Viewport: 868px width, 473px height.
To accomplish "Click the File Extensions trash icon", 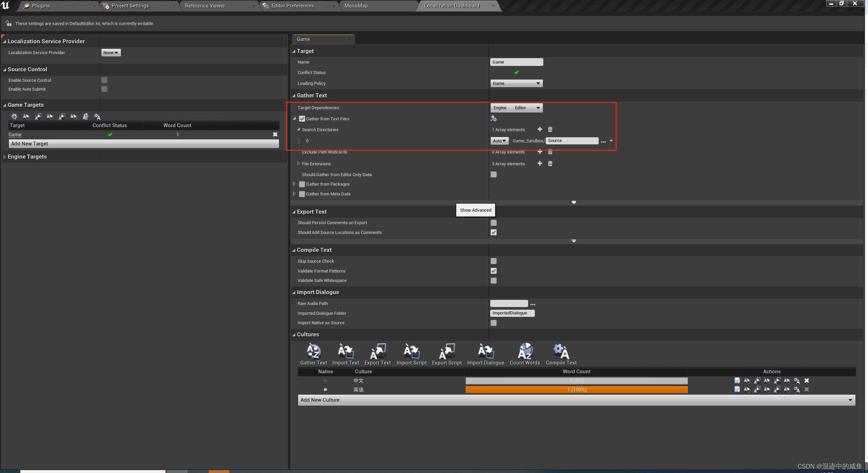I will [550, 164].
